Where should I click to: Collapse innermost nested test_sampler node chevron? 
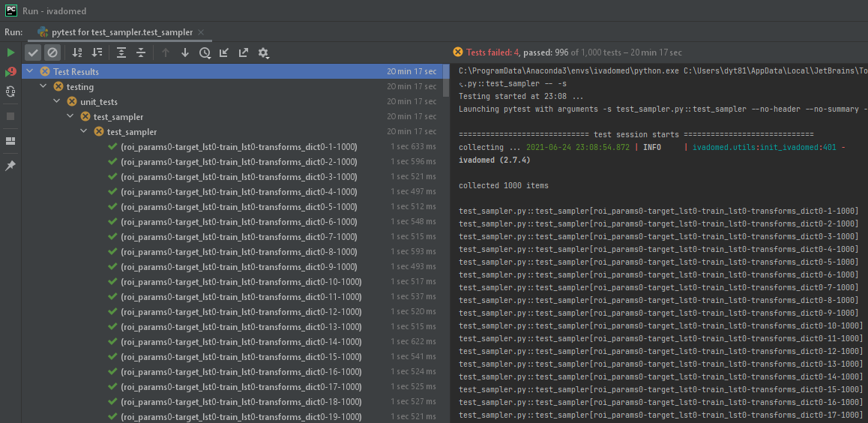click(84, 132)
